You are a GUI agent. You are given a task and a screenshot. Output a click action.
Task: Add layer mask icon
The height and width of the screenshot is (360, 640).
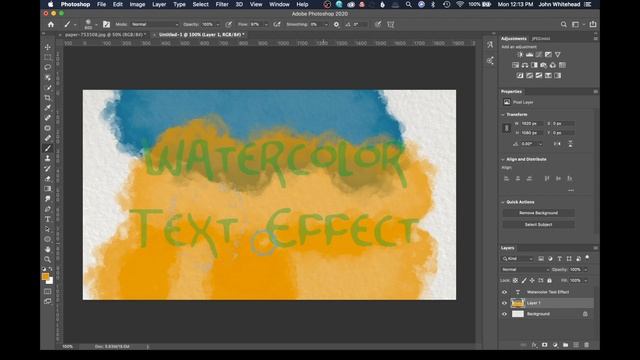click(544, 345)
